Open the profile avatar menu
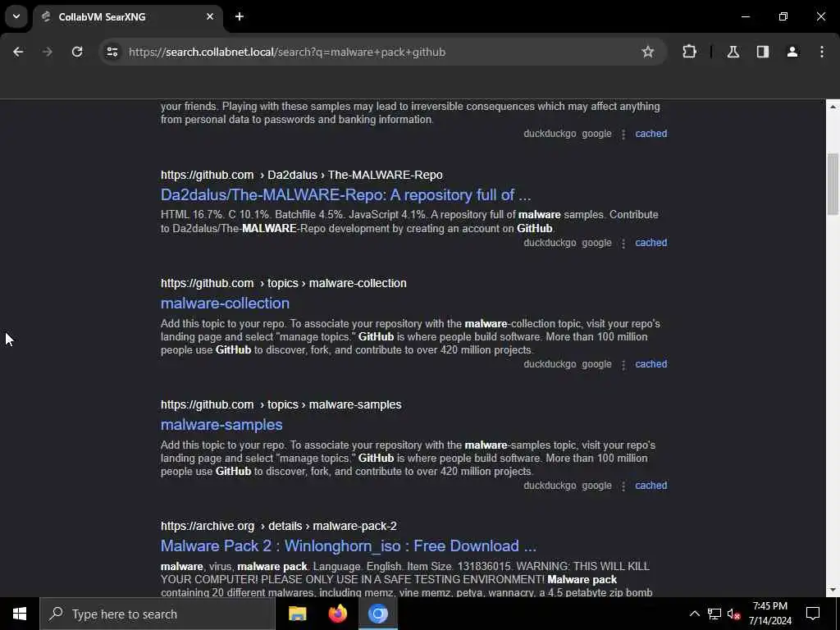Image resolution: width=840 pixels, height=630 pixels. 792,52
